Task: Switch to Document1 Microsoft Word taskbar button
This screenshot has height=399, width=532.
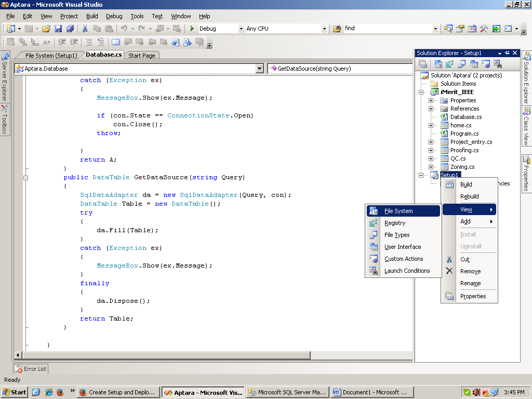Action: point(373,392)
